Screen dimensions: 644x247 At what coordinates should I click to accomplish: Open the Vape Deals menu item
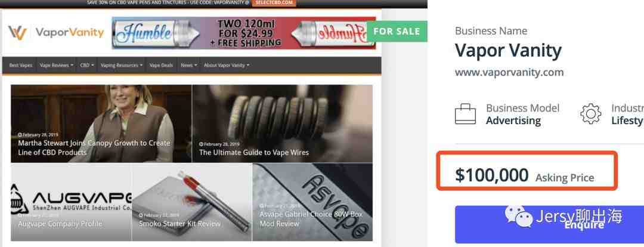pos(161,66)
